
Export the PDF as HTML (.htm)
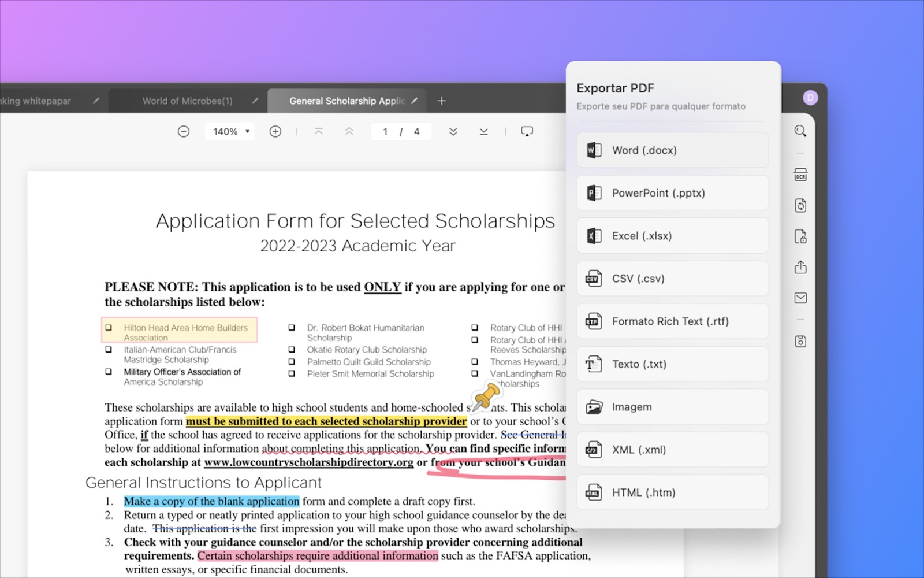pos(673,492)
